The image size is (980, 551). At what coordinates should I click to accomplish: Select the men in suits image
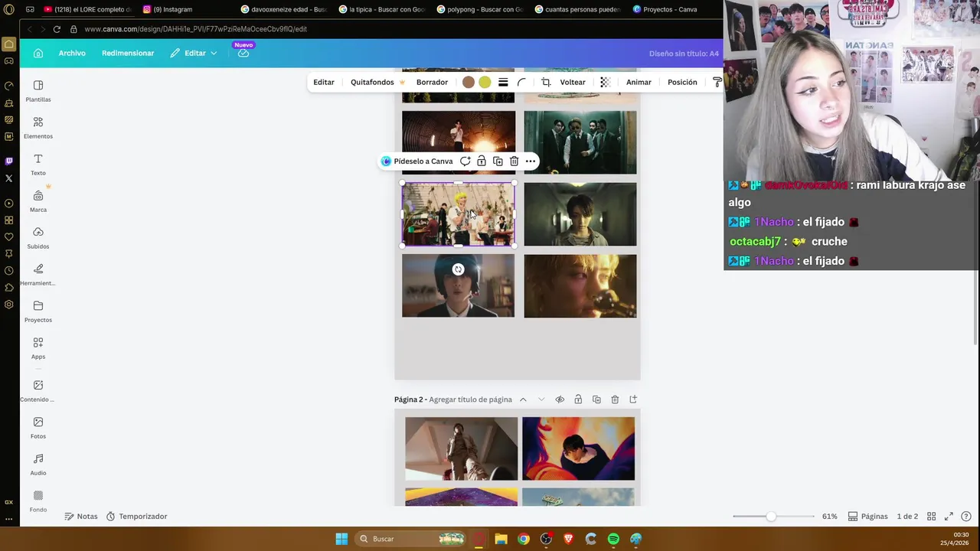(x=580, y=142)
